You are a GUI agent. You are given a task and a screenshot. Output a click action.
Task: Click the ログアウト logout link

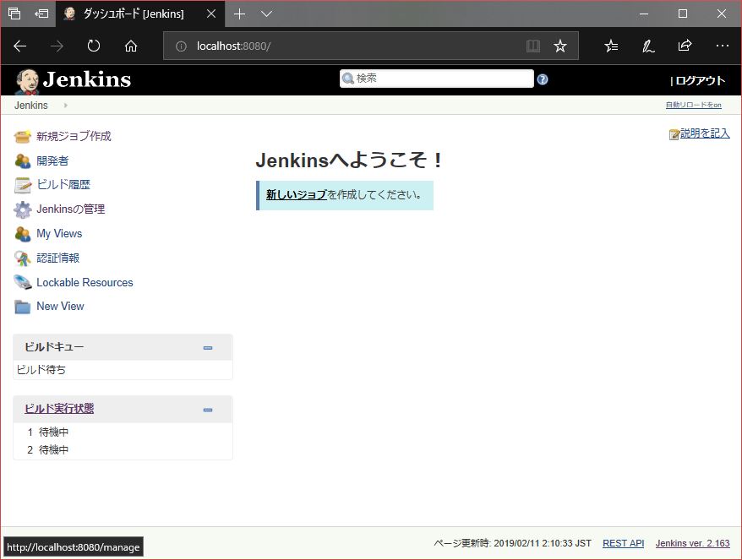pos(700,81)
